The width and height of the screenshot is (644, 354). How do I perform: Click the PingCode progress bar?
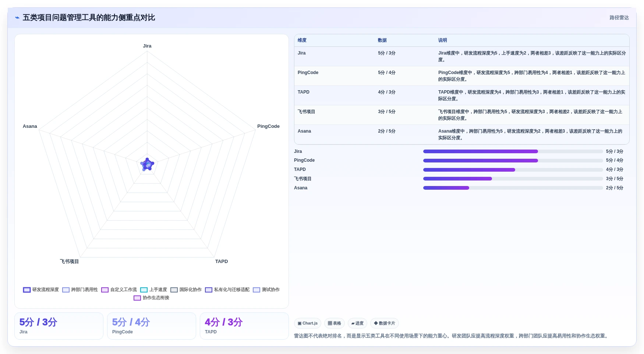(x=513, y=161)
